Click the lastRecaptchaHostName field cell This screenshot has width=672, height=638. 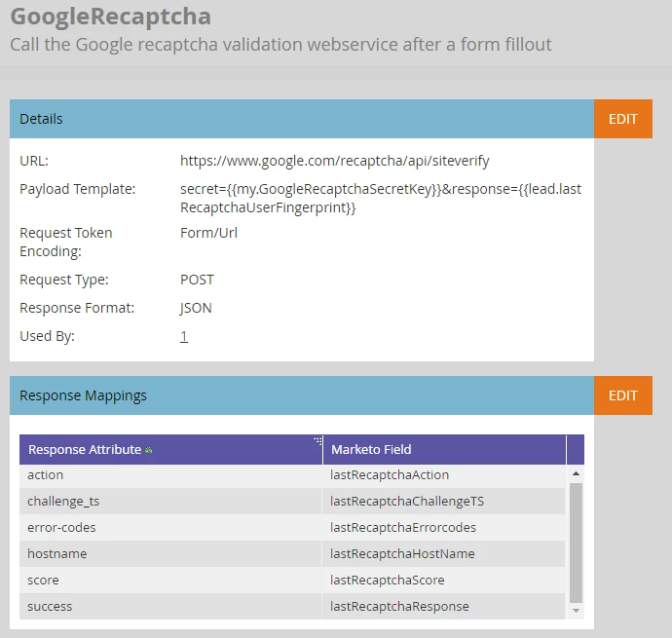coord(443,553)
